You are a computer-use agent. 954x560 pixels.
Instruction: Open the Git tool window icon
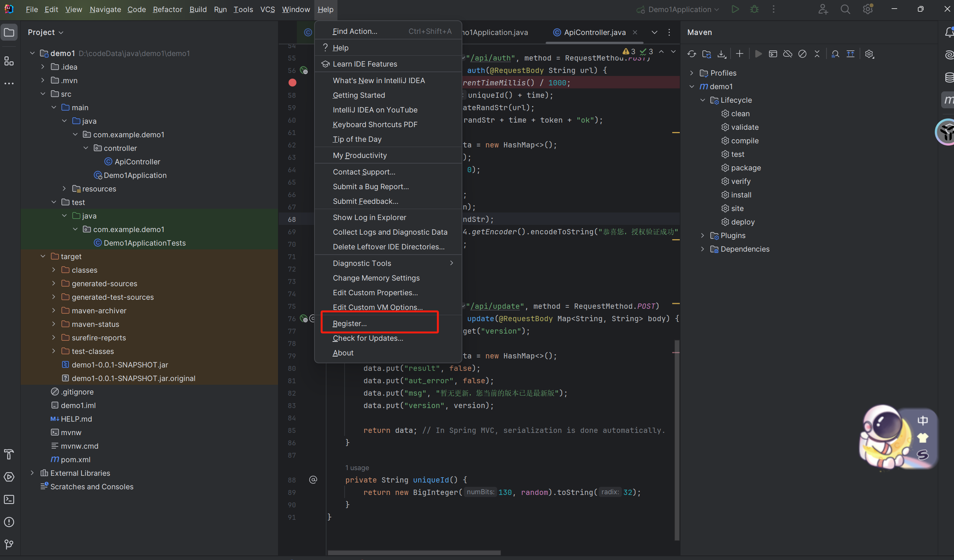tap(9, 544)
